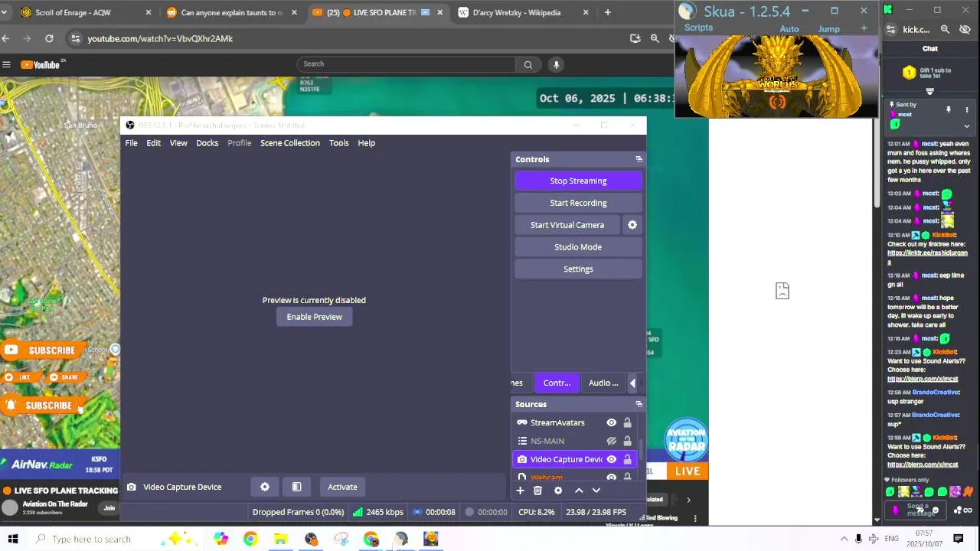This screenshot has height=551, width=980.
Task: Click YouTube search magnifier button
Action: [x=528, y=64]
